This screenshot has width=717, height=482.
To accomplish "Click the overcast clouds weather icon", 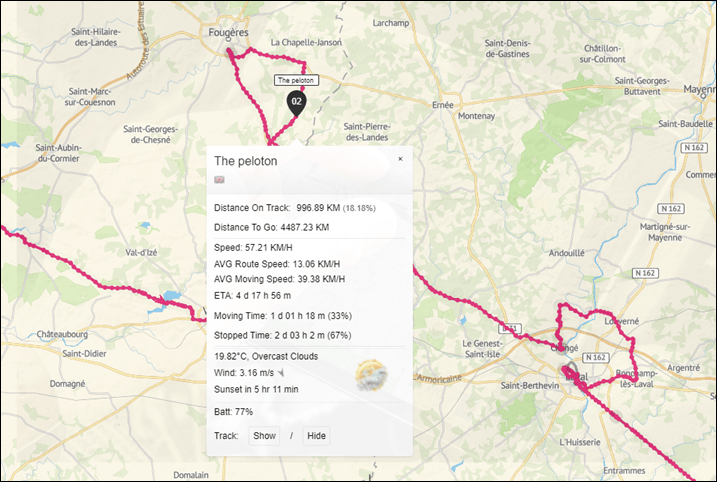I will pos(371,375).
